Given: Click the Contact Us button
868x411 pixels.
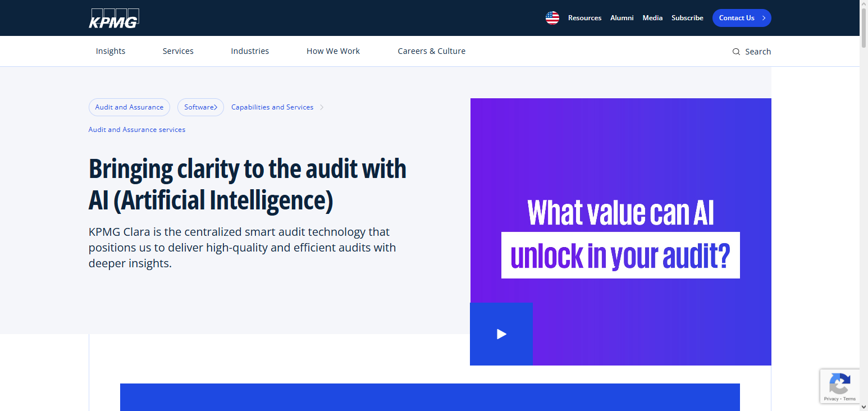Looking at the screenshot, I should [741, 17].
